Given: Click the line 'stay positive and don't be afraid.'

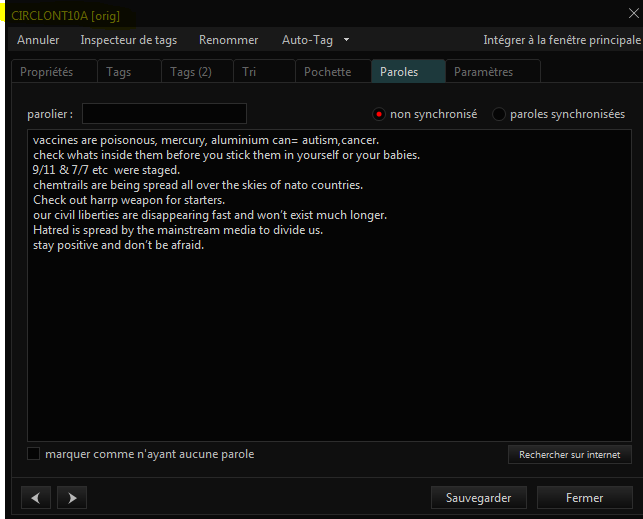Looking at the screenshot, I should tap(118, 245).
